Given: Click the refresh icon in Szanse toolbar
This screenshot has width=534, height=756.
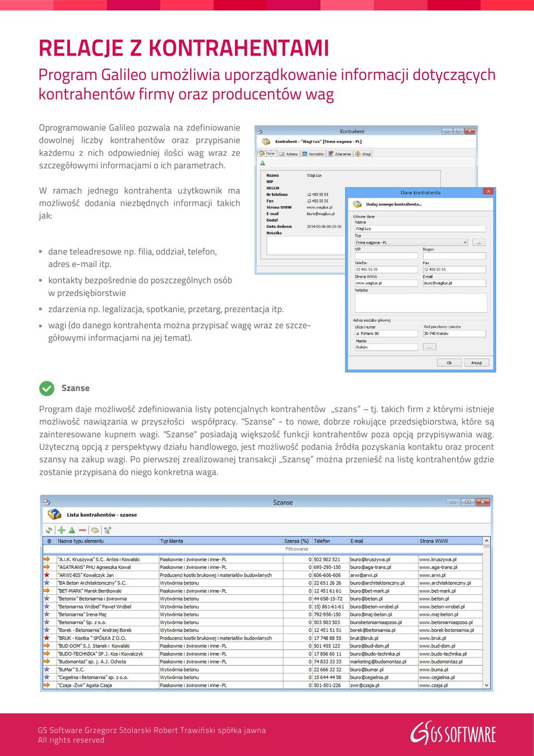Looking at the screenshot, I should point(50,530).
